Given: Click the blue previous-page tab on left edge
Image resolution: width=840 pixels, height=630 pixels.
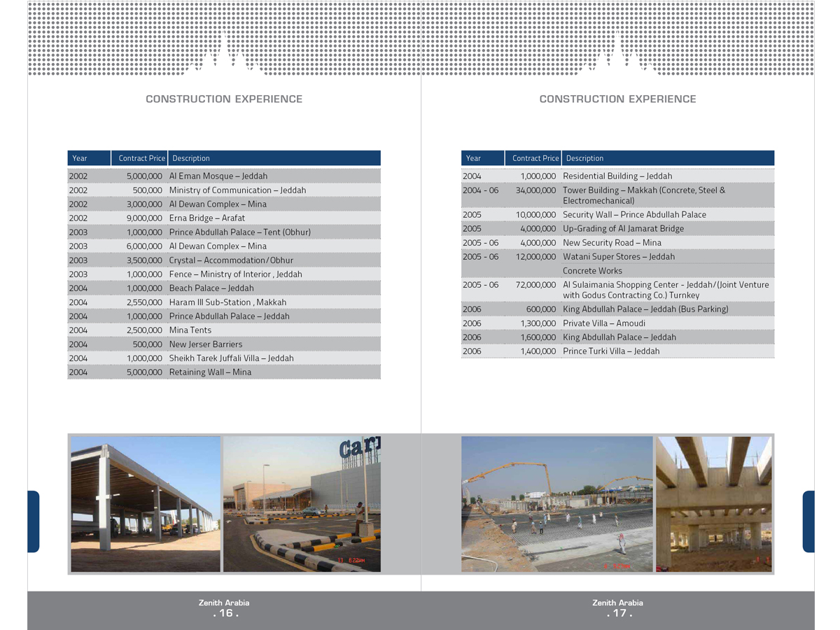Looking at the screenshot, I should pyautogui.click(x=33, y=521).
